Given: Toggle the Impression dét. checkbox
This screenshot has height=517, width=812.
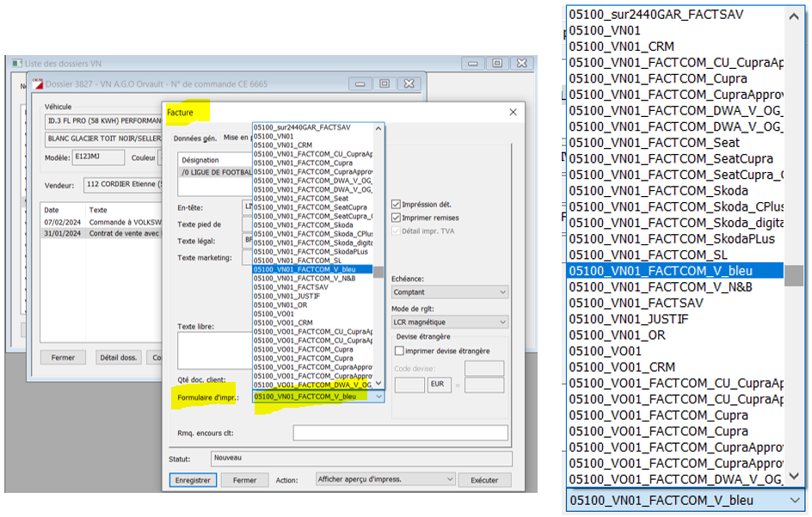Looking at the screenshot, I should [397, 204].
